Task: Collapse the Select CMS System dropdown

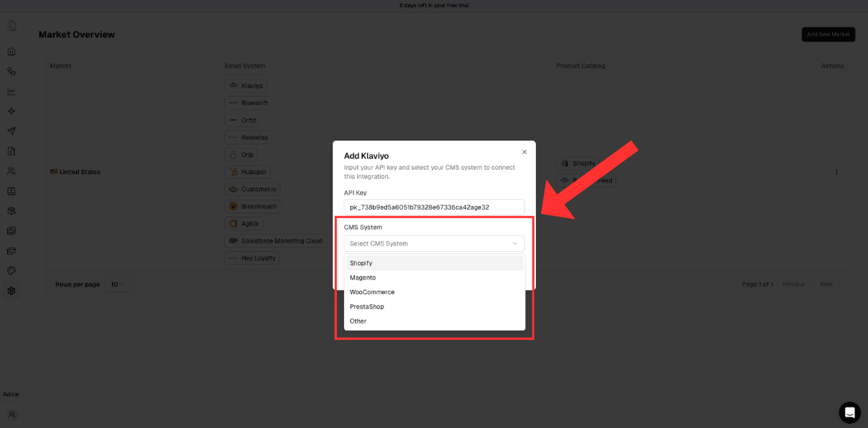Action: 434,243
